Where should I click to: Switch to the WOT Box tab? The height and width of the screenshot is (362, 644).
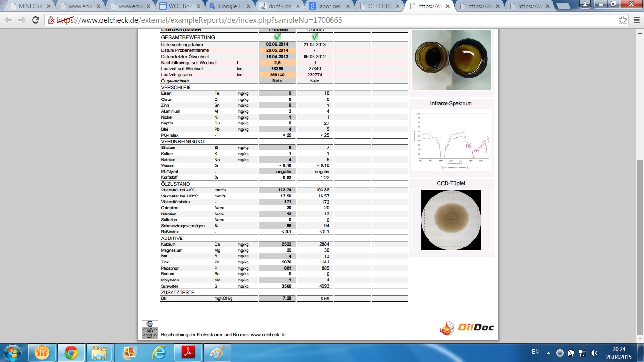click(x=179, y=7)
